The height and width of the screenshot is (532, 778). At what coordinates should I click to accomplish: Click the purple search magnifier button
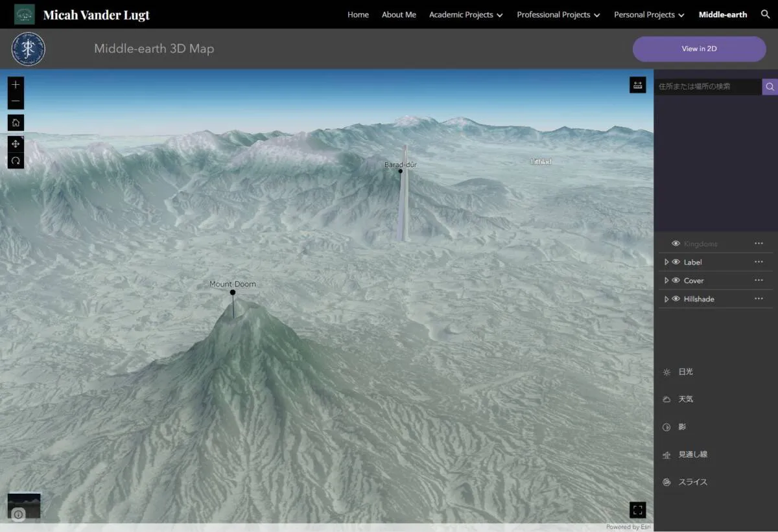[770, 86]
